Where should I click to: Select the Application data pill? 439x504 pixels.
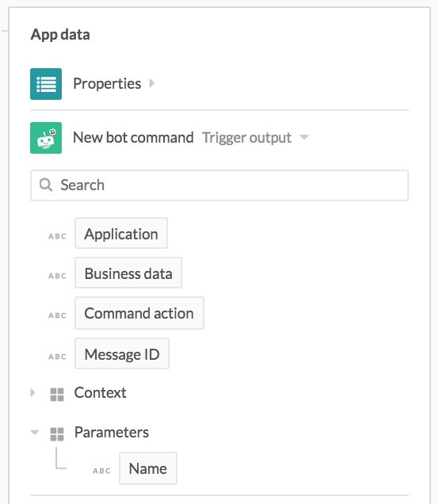[x=121, y=233]
